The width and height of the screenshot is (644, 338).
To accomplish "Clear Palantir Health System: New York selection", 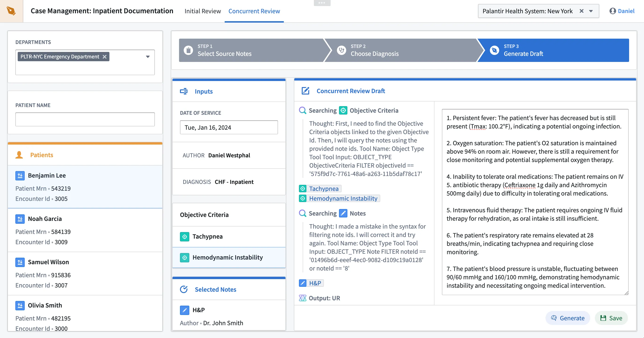I will pyautogui.click(x=582, y=11).
